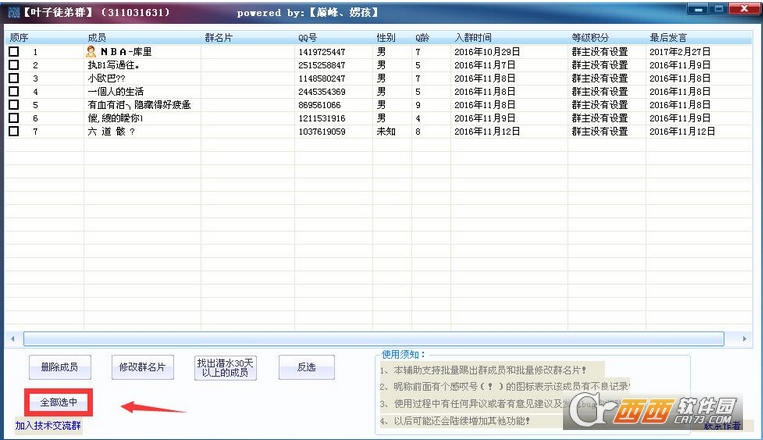Tick the checkbox for member row 1
This screenshot has height=440, width=763.
click(14, 52)
